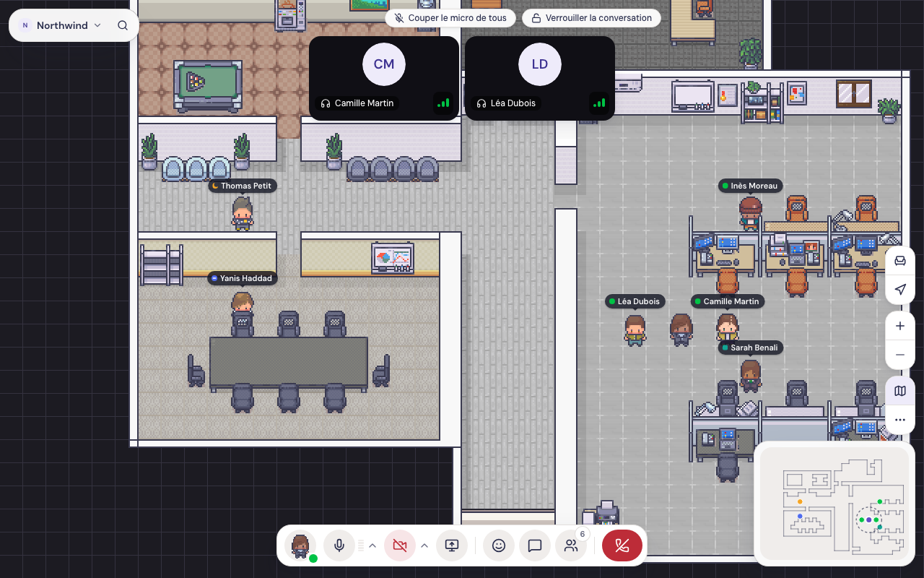Zoom out with the minus button

(x=900, y=355)
